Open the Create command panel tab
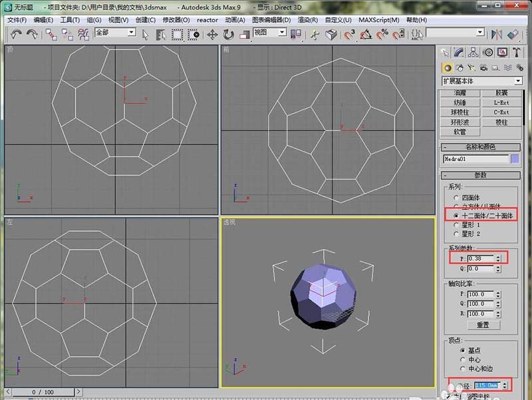Screen dimensions: 532x400 coord(444,53)
